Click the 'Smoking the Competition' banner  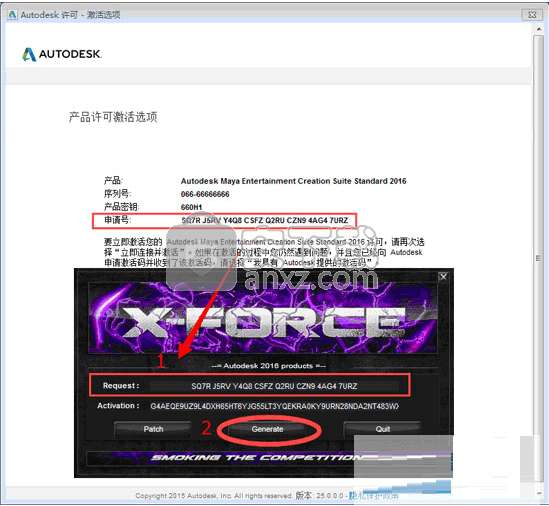(x=257, y=457)
